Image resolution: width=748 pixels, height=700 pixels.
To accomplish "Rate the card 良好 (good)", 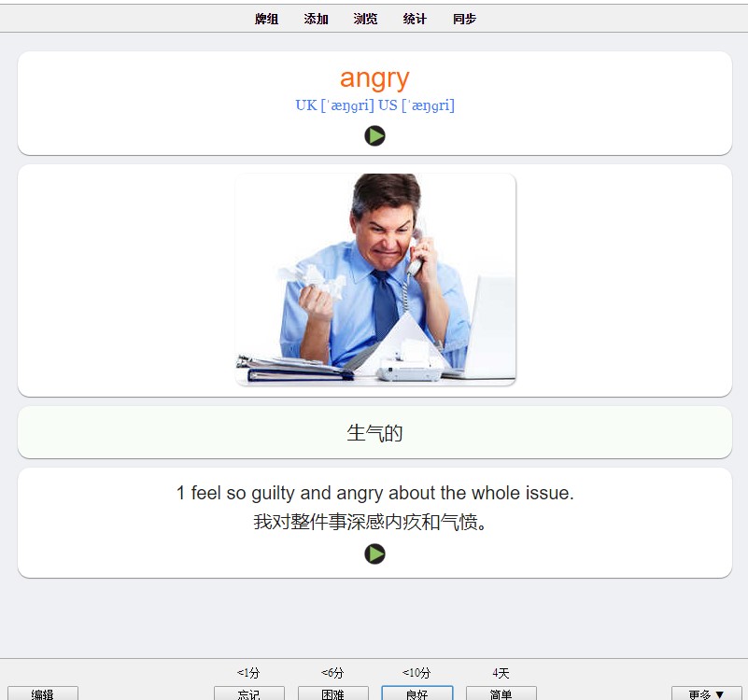I will 416,693.
